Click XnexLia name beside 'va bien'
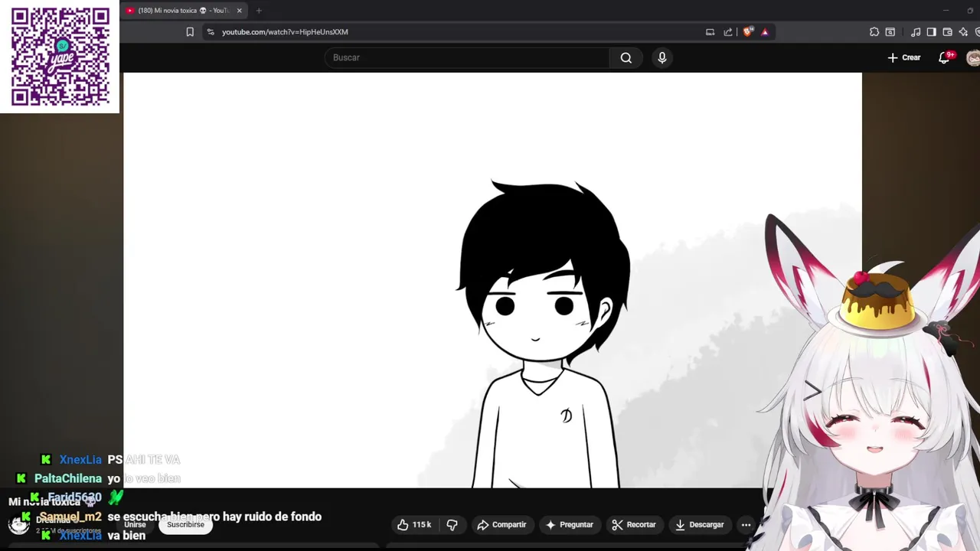The width and height of the screenshot is (980, 551). pos(80,536)
